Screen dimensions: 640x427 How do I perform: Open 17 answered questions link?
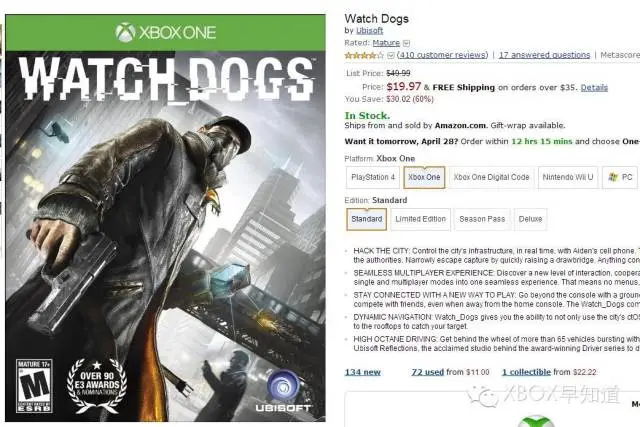click(544, 55)
